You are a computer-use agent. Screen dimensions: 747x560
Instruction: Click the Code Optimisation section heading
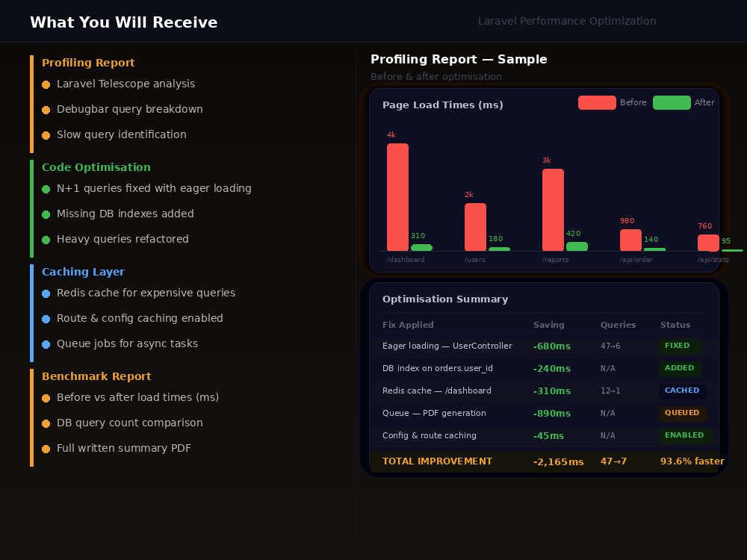pos(96,167)
